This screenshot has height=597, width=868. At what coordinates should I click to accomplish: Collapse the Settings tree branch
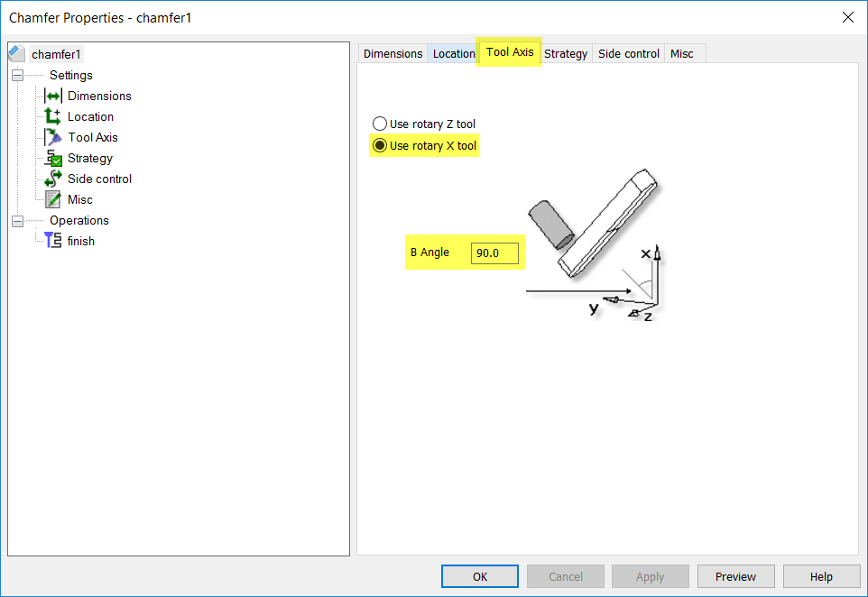pos(17,75)
